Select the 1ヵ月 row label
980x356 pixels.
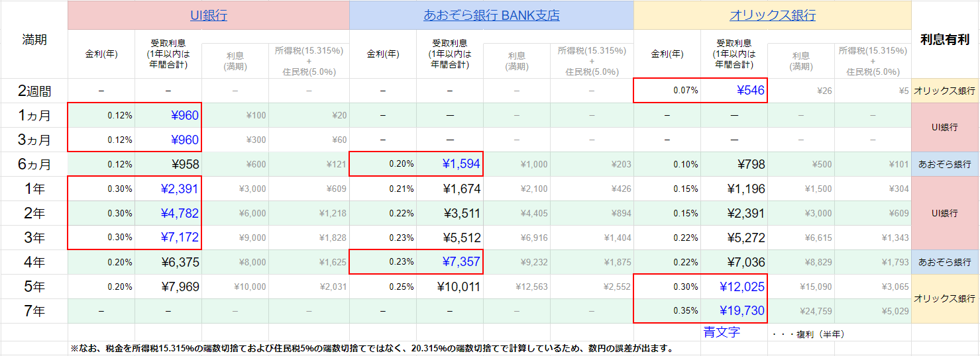(34, 115)
